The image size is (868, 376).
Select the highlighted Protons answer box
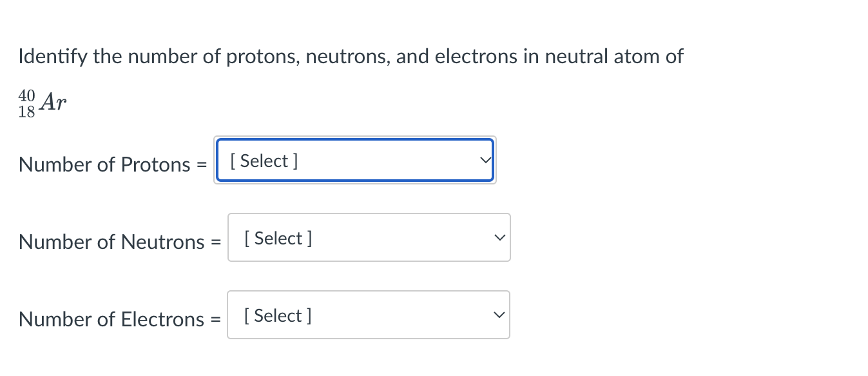click(354, 160)
